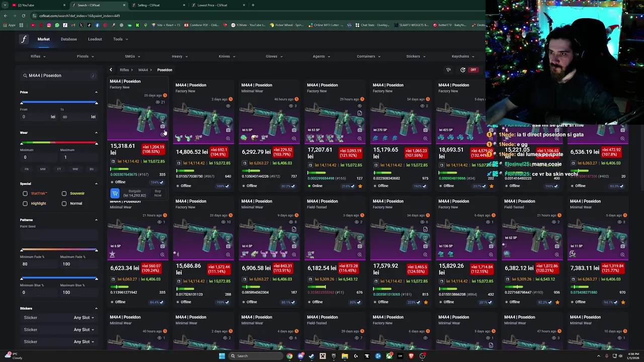Tick the Highlight filter checkbox

point(25,204)
